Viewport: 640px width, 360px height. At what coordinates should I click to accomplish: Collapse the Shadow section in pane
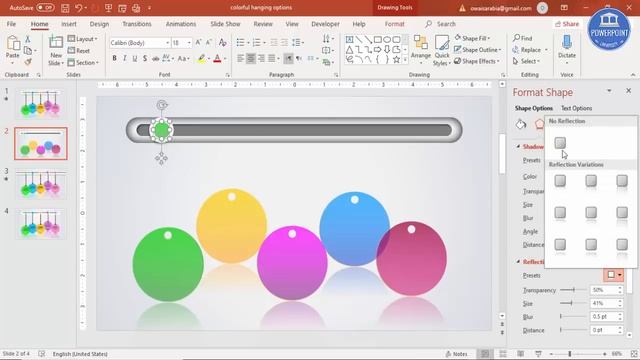(x=518, y=147)
